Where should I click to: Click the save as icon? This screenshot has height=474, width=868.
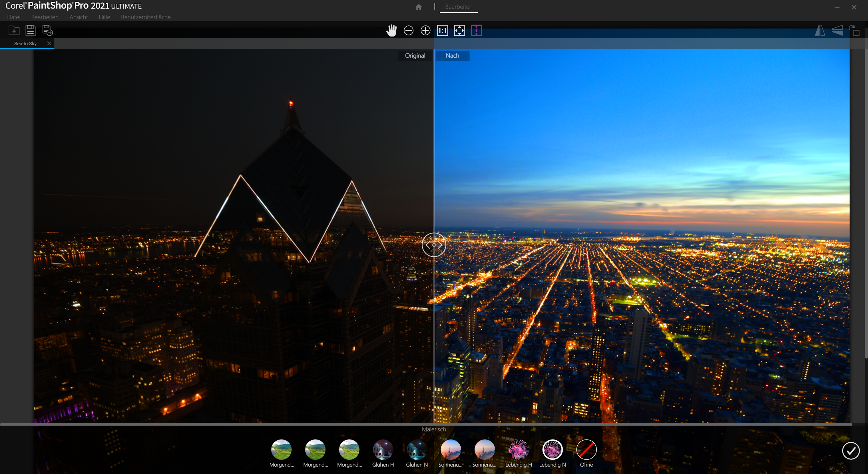[47, 31]
